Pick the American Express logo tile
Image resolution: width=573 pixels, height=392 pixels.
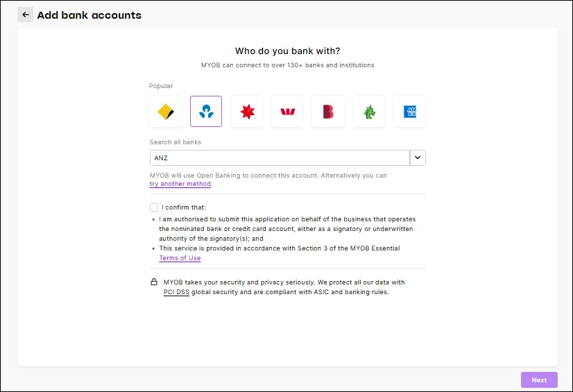[410, 112]
